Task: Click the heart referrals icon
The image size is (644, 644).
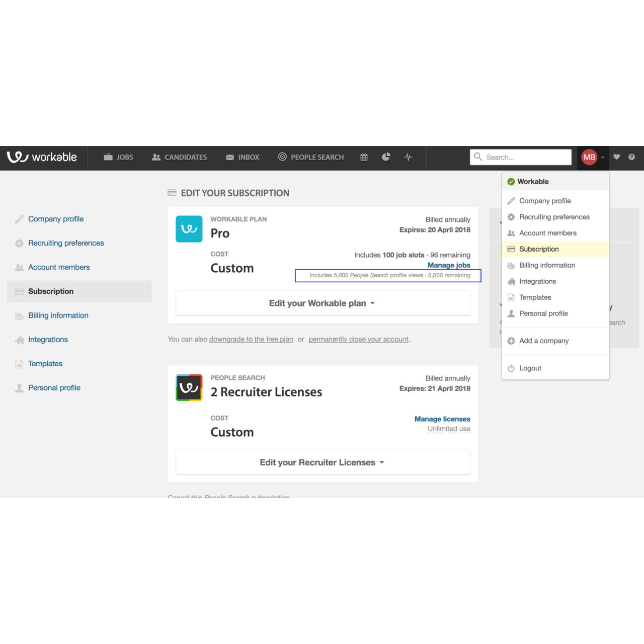Action: click(617, 157)
